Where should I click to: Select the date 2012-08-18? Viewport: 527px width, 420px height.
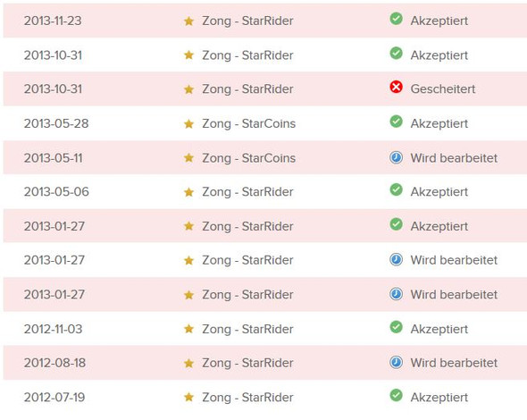pos(54,363)
